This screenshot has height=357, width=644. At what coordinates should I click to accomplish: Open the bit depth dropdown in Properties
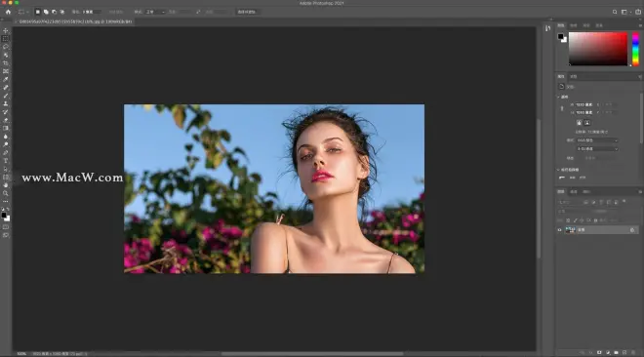597,149
